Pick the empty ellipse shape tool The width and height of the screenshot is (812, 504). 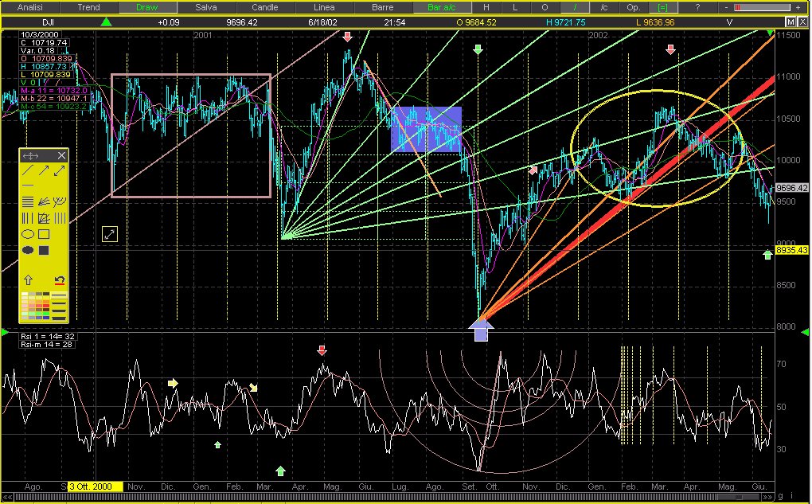click(x=27, y=234)
